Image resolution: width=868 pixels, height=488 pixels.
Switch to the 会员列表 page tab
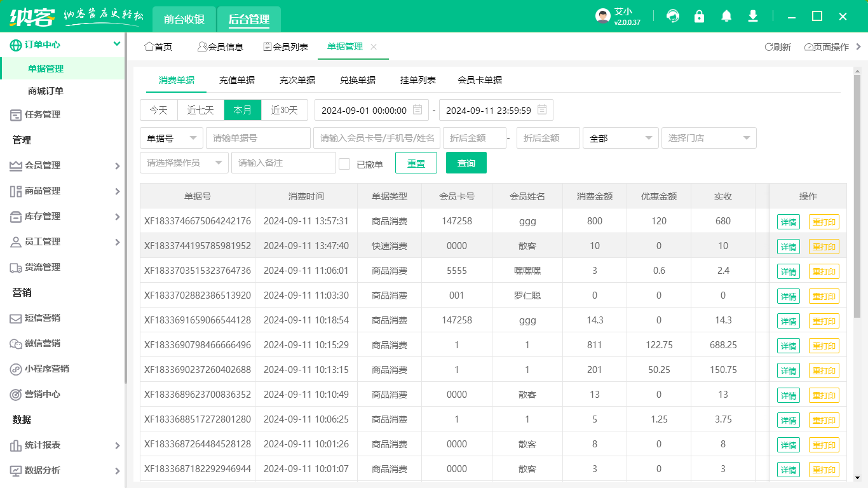tap(286, 46)
